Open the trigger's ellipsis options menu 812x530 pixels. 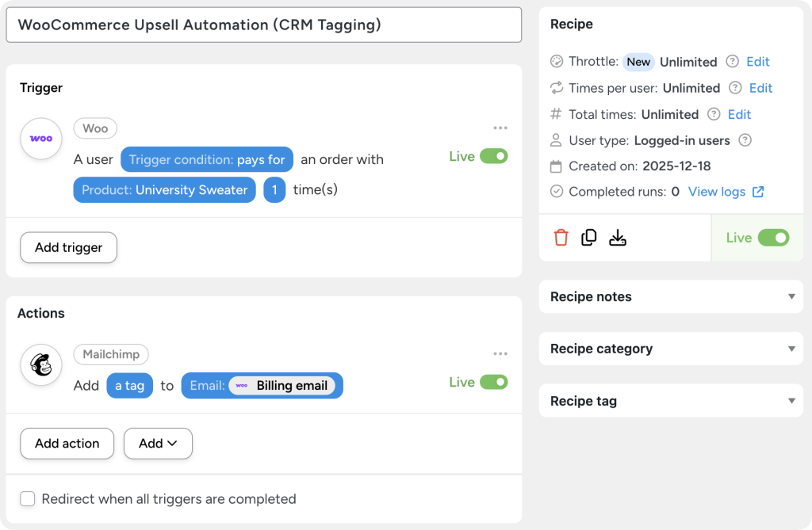point(500,128)
